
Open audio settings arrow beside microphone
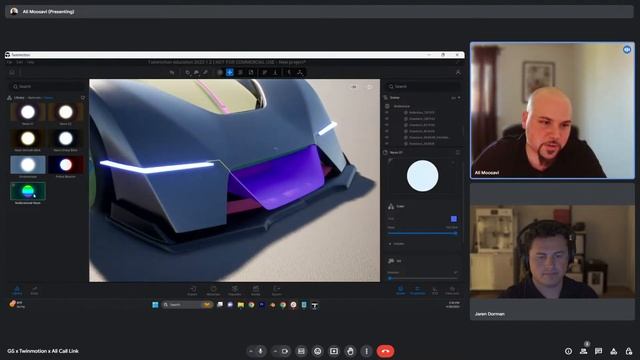point(251,351)
